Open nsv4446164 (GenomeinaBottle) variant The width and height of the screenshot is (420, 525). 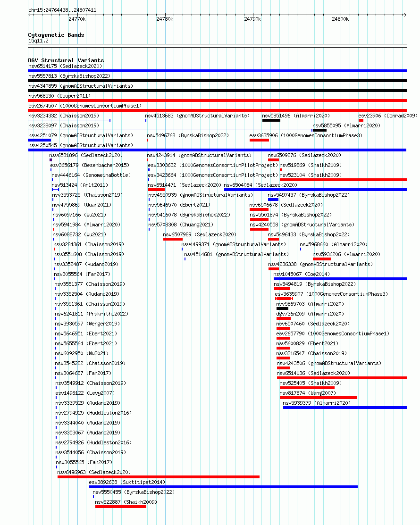pos(91,175)
